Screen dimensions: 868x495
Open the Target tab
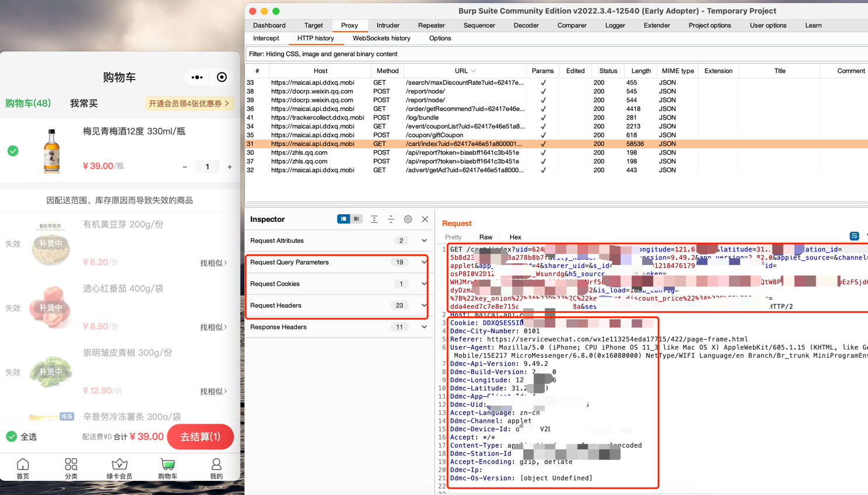click(313, 26)
